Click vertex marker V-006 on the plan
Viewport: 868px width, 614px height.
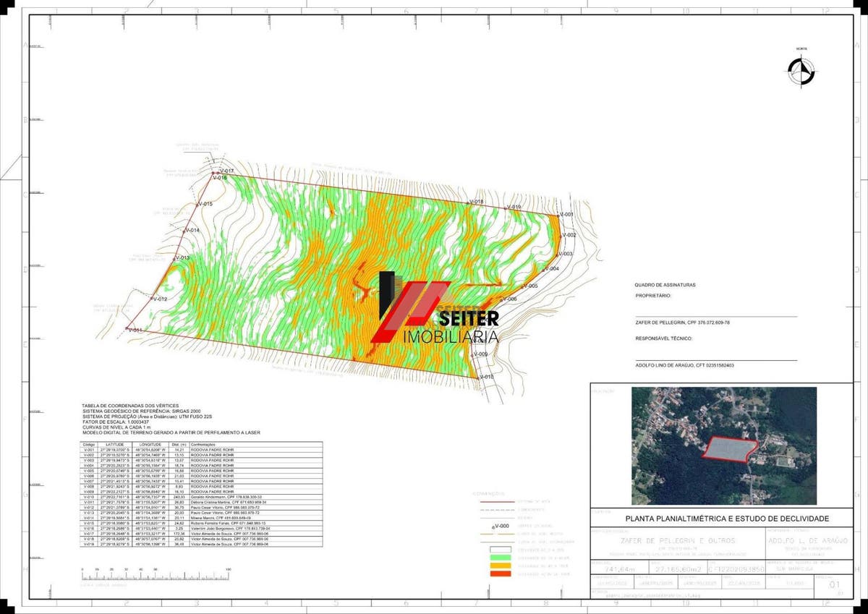509,299
